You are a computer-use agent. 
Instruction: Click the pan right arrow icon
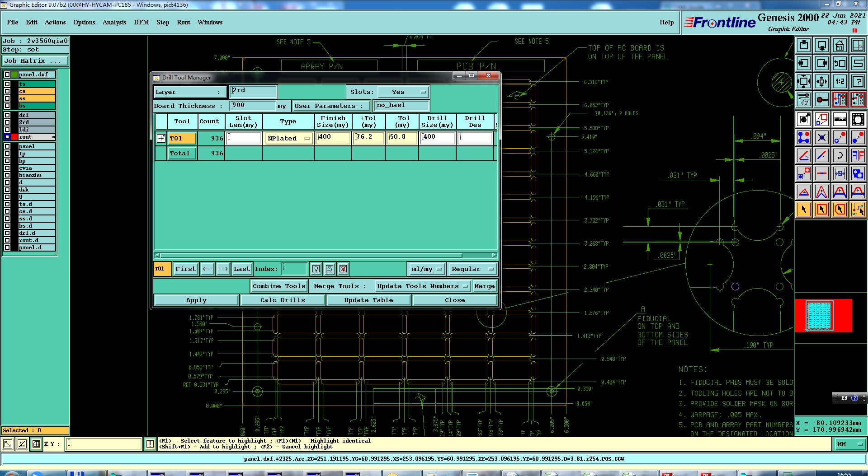(x=822, y=63)
